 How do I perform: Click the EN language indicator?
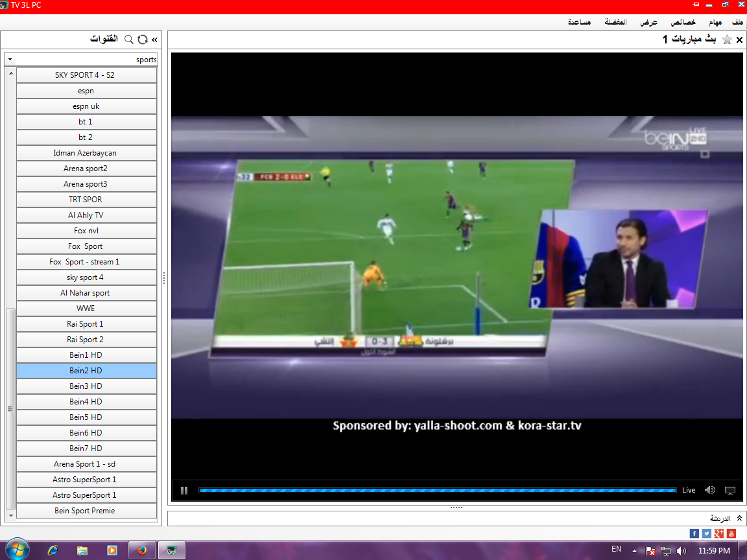pyautogui.click(x=616, y=549)
